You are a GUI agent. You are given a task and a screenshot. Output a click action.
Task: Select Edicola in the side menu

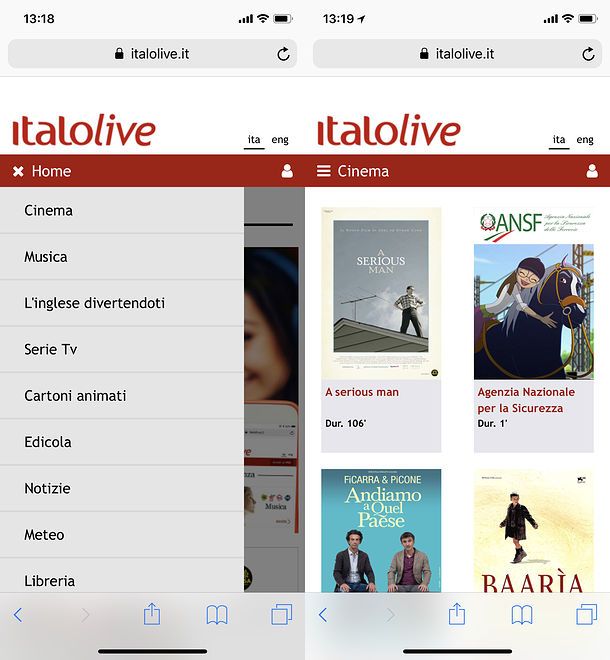pyautogui.click(x=122, y=442)
